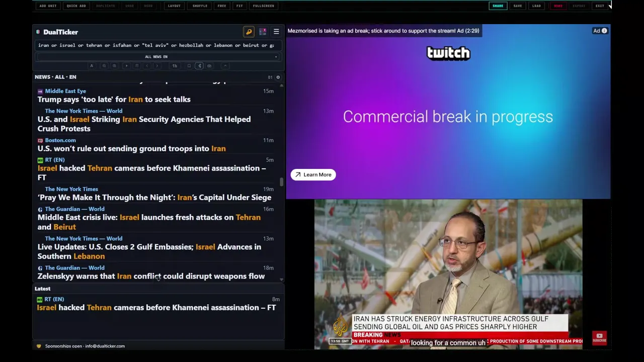Click the double chevron up icon
Screen dimensions: 644x362
tap(137, 66)
